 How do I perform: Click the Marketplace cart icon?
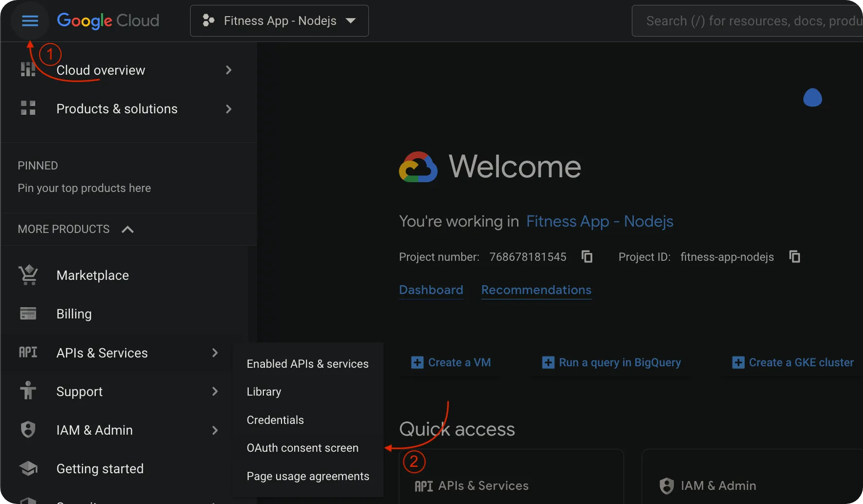[x=28, y=275]
